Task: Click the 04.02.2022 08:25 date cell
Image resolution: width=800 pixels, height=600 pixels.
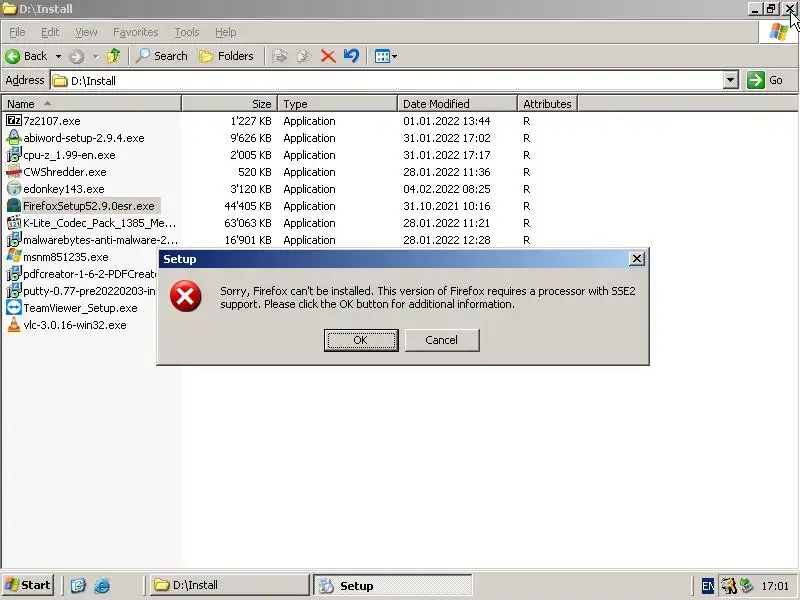Action: click(x=446, y=189)
